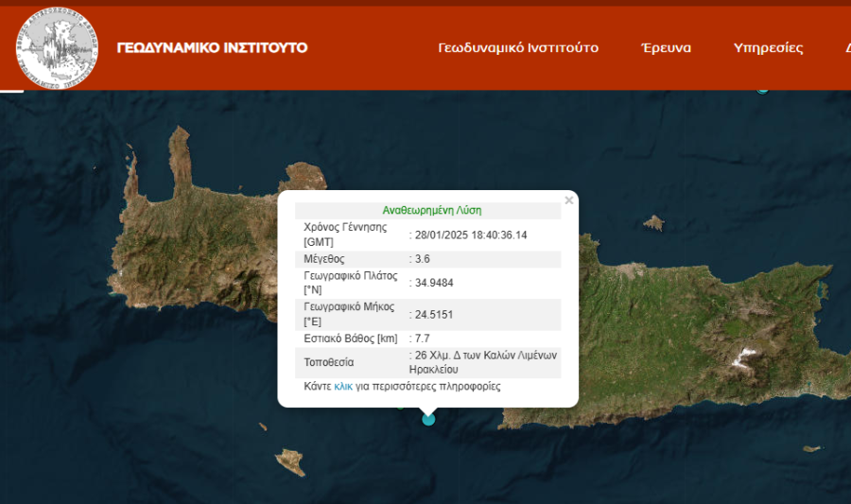The image size is (851, 504).
Task: Follow the κλικ link for more information
Action: (343, 387)
